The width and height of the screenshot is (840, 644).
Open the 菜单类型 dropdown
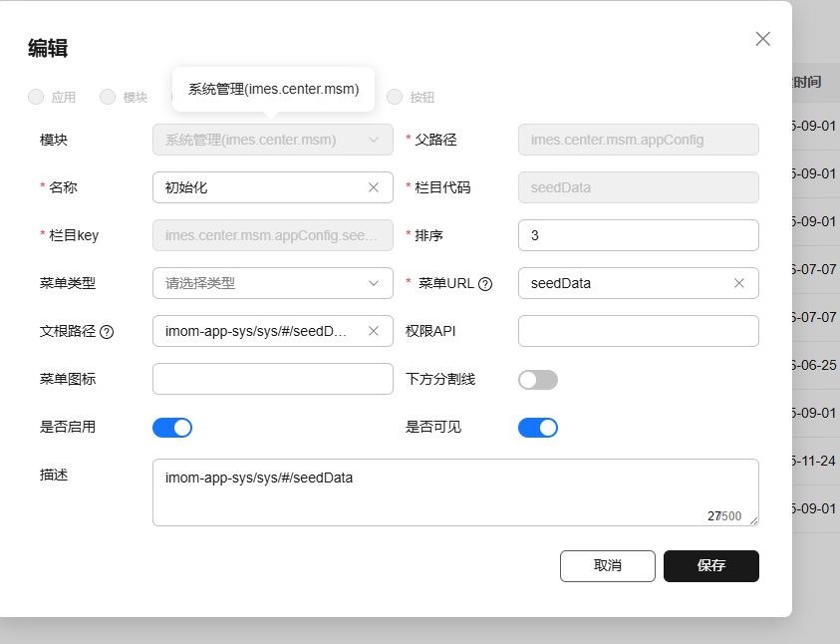pyautogui.click(x=273, y=283)
